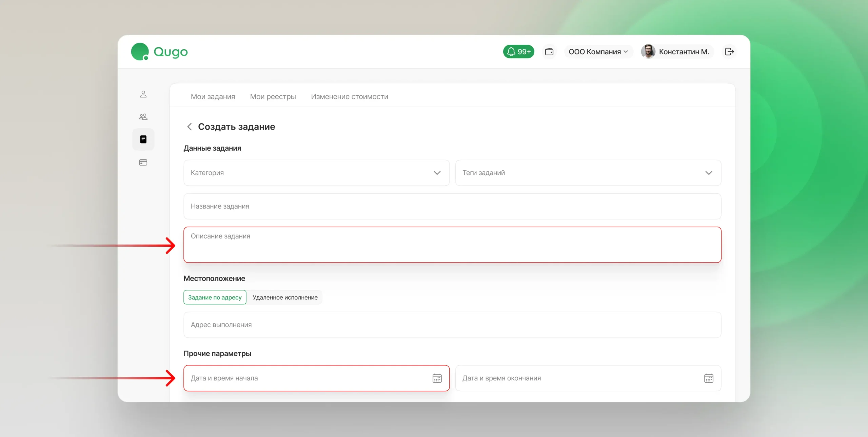Switch to the Мои реестры tab
Screen dimensions: 868x437
coord(273,97)
